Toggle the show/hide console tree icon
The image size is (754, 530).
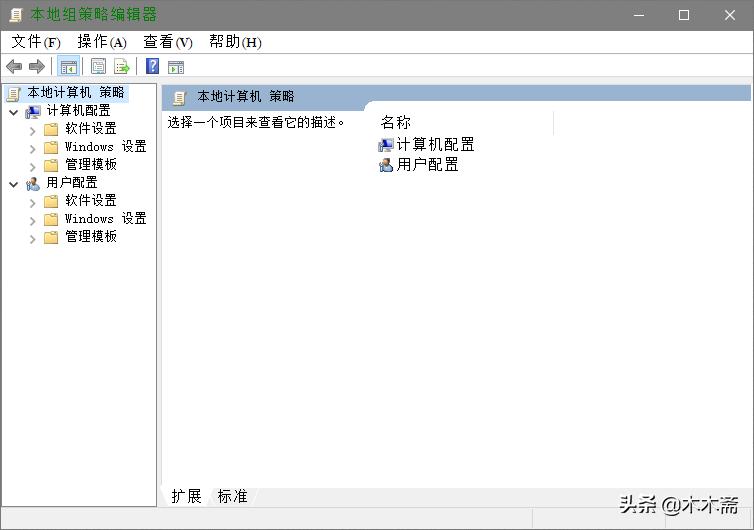tap(68, 66)
